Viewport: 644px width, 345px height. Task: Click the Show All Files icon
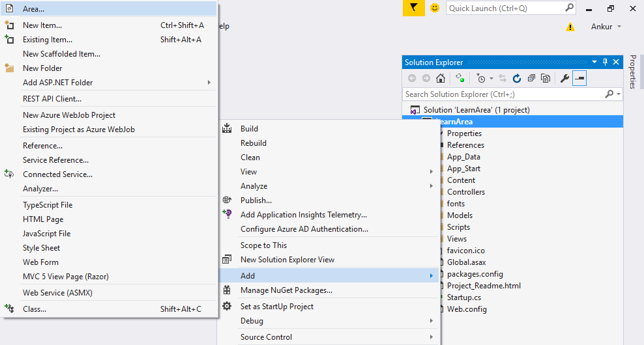tap(546, 78)
